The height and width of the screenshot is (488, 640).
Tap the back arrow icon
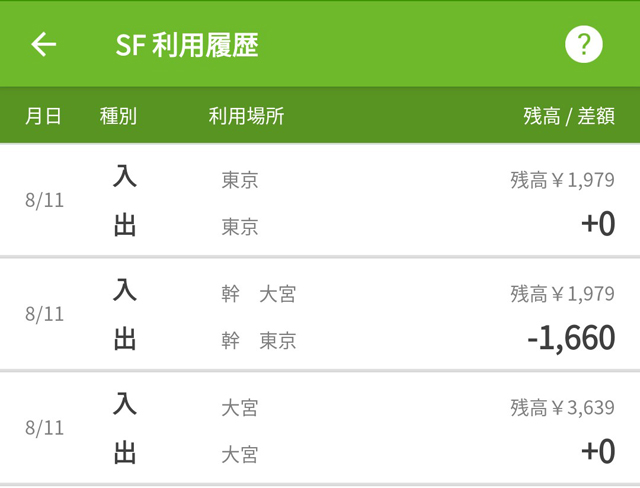tap(44, 44)
